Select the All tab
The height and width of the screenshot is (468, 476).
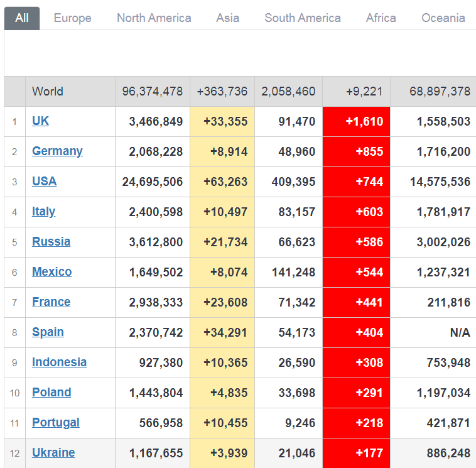point(22,18)
